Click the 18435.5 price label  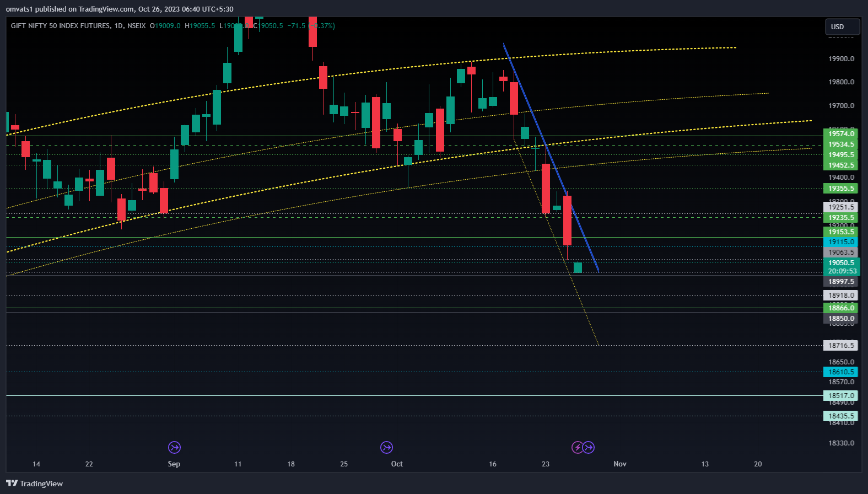point(841,416)
